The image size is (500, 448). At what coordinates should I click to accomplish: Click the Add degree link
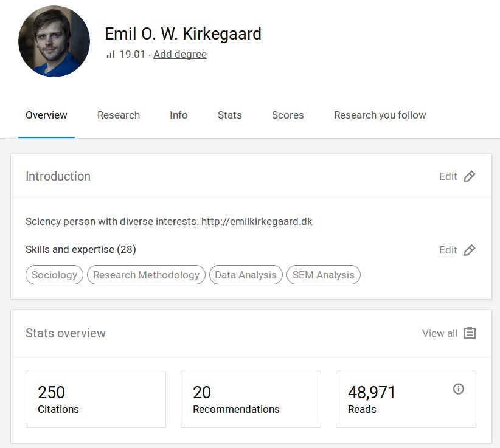click(180, 55)
